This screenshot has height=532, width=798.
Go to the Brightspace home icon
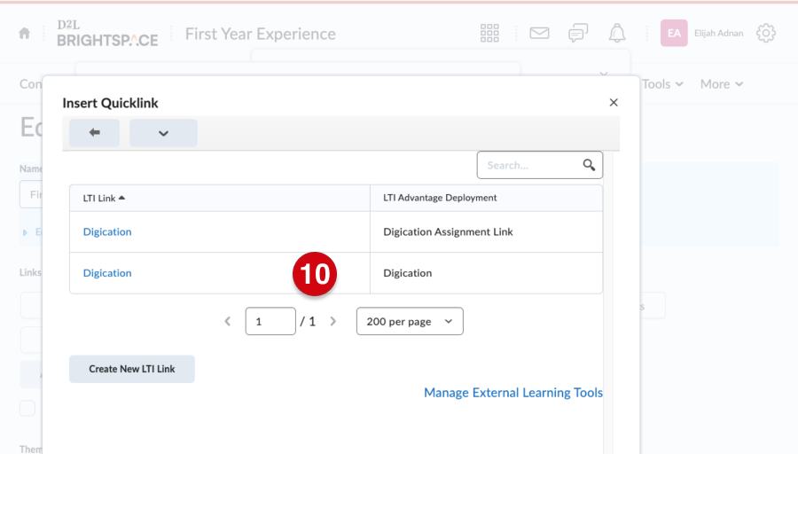(x=24, y=34)
